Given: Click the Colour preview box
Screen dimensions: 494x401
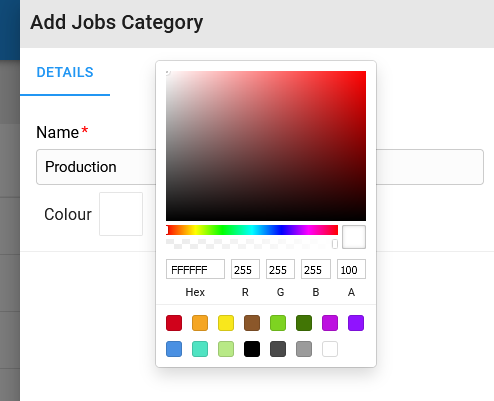Looking at the screenshot, I should [x=121, y=214].
